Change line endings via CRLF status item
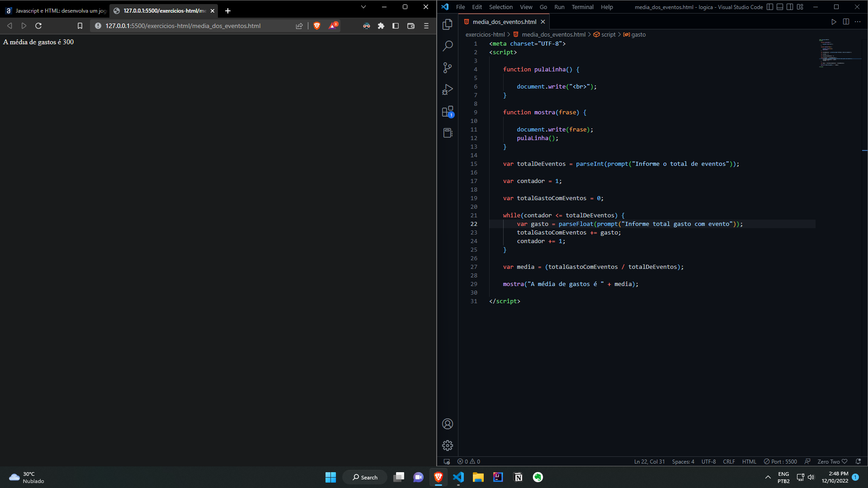 click(729, 461)
